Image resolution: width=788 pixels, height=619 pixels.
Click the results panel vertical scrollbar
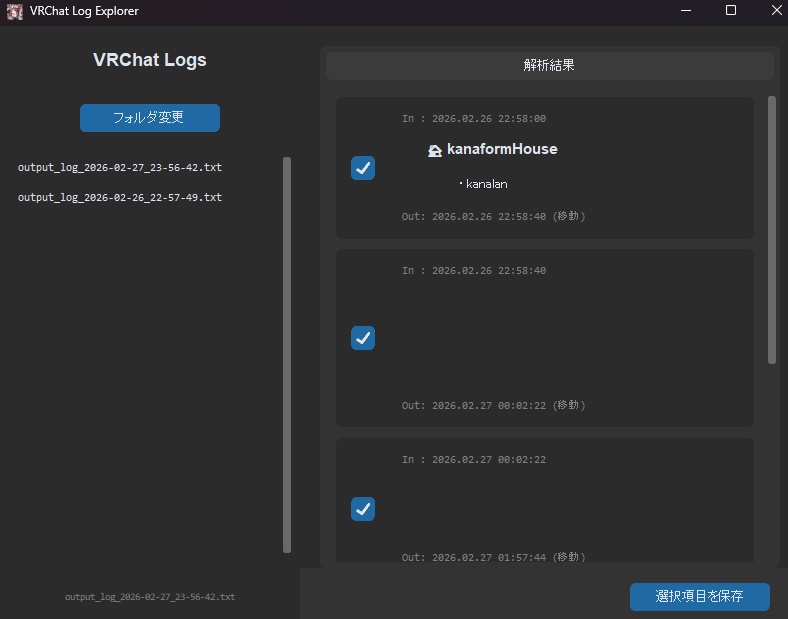pyautogui.click(x=772, y=230)
